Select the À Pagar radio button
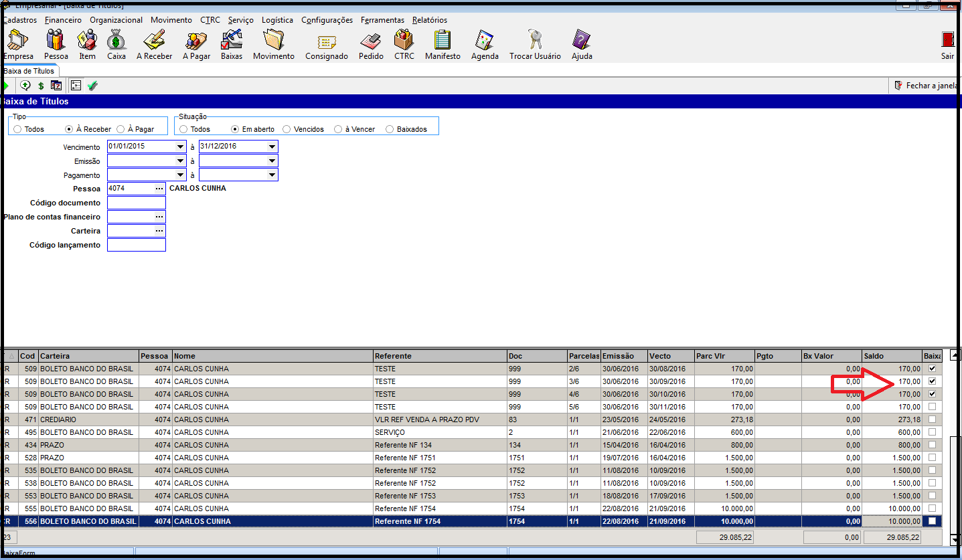 [x=121, y=129]
